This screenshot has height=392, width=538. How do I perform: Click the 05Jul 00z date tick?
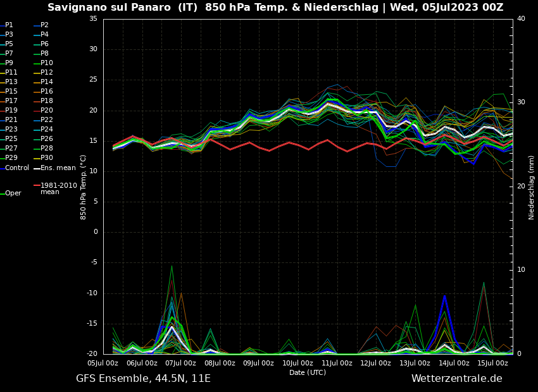[103, 363]
